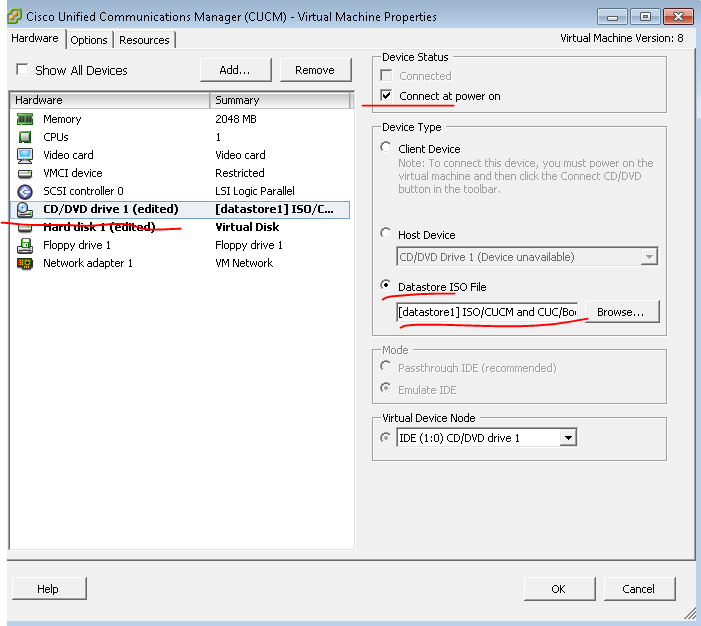
Task: Choose Emulate IDE mode
Action: coord(385,388)
